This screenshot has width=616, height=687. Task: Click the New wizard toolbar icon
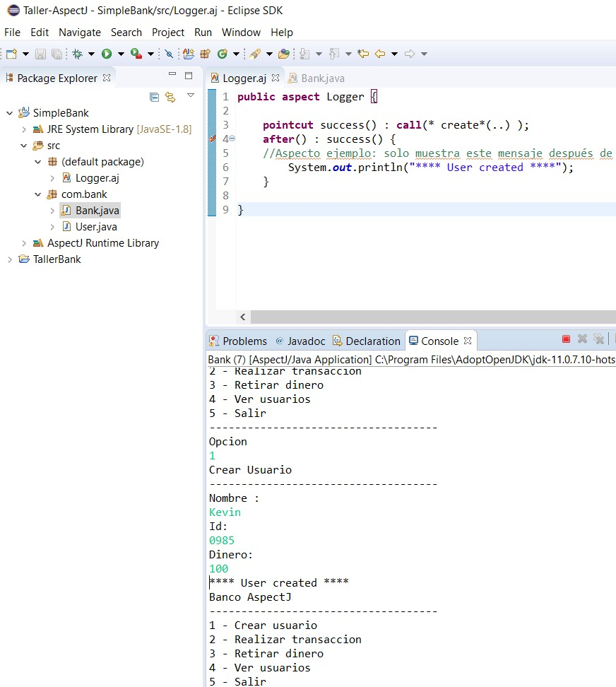click(12, 54)
